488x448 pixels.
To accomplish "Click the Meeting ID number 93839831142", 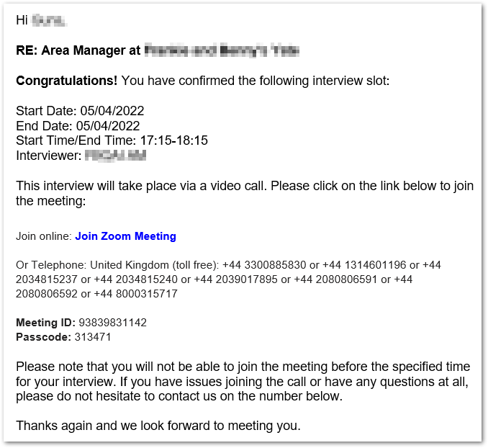I will (x=105, y=323).
